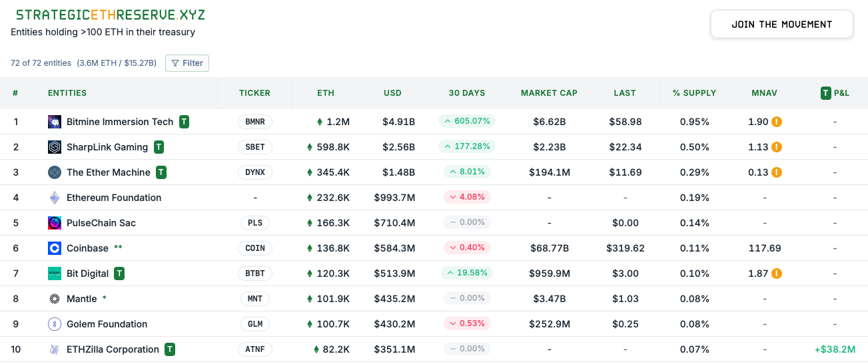Viewport: 868px width, 364px height.
Task: Click the T icon in the P&L column header
Action: pyautogui.click(x=826, y=93)
